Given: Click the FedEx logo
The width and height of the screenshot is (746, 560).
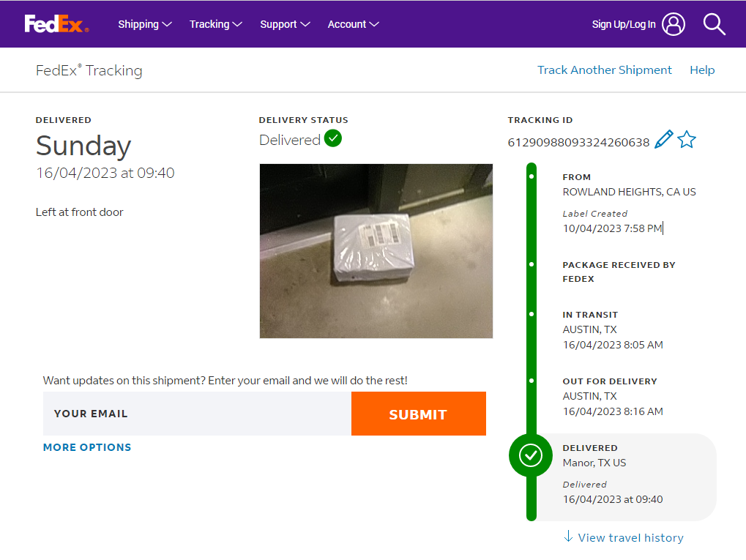Looking at the screenshot, I should point(56,24).
